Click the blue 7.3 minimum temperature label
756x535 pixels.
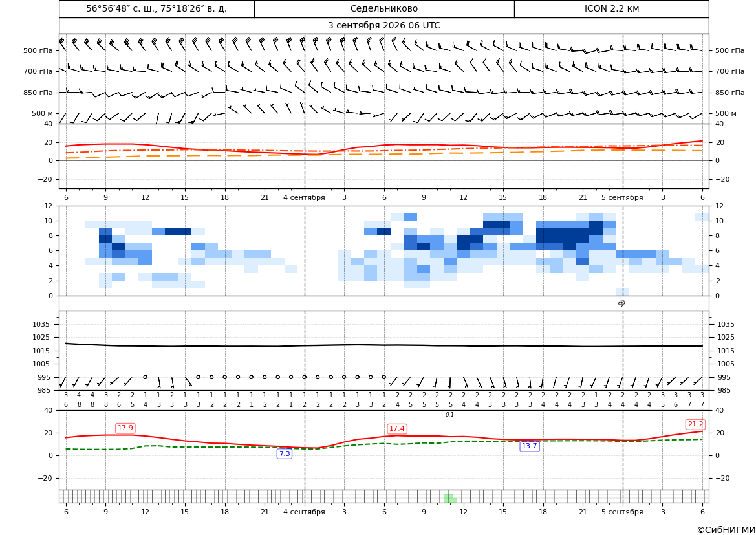[285, 453]
